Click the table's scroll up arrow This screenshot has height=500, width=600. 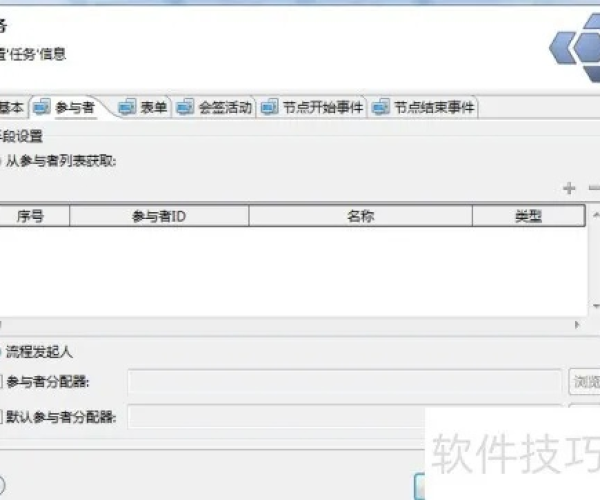click(x=595, y=215)
